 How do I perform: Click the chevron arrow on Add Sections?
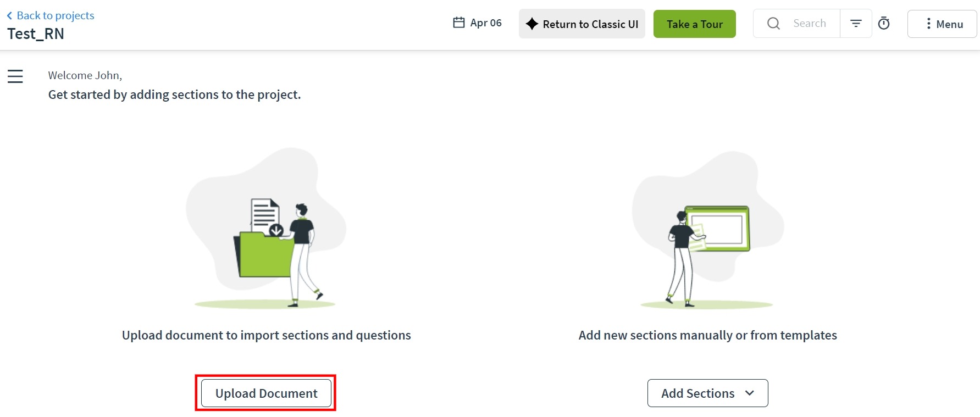click(749, 393)
